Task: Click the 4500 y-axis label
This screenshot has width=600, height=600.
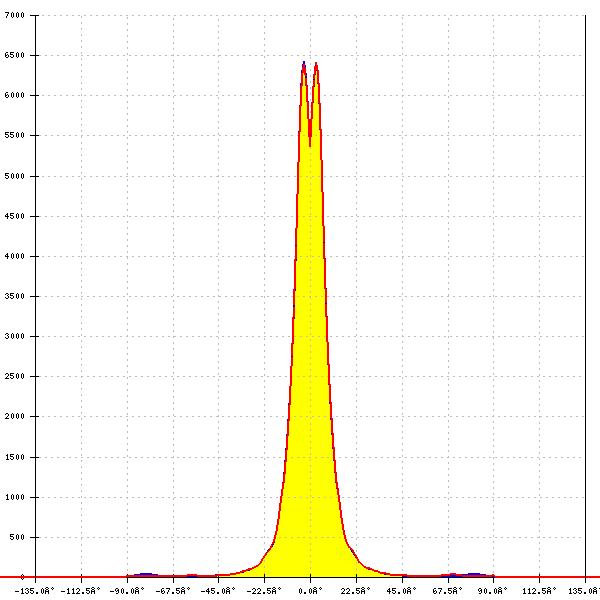Action: point(15,216)
